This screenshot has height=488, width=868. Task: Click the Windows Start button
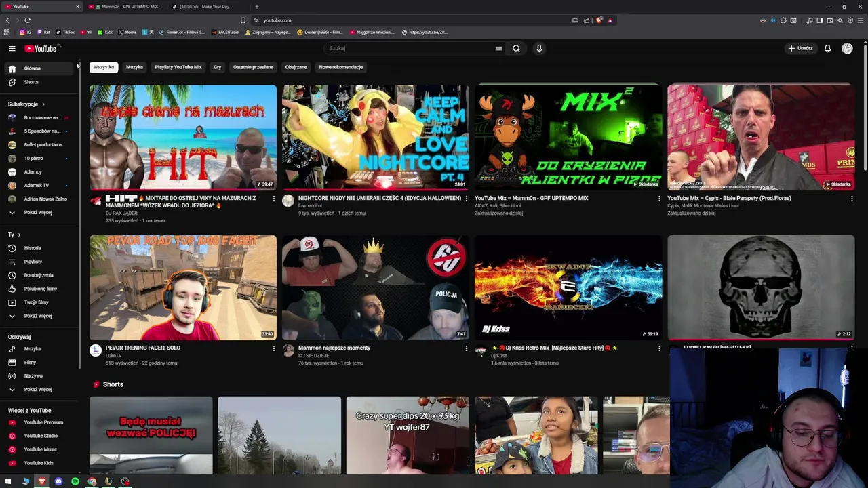click(8, 481)
